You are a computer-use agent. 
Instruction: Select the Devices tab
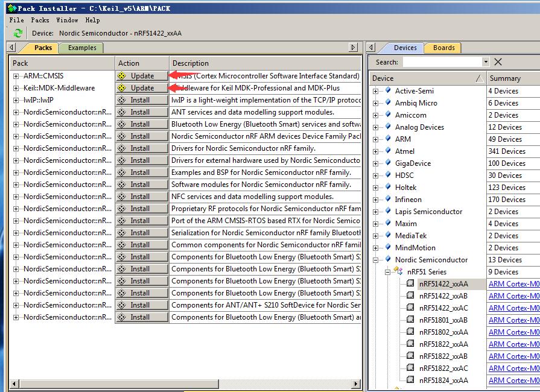405,48
